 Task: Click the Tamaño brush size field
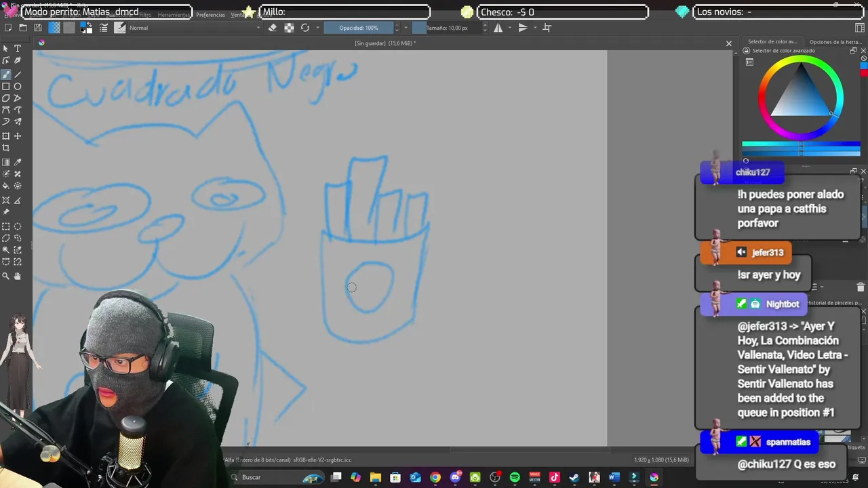[x=446, y=28]
